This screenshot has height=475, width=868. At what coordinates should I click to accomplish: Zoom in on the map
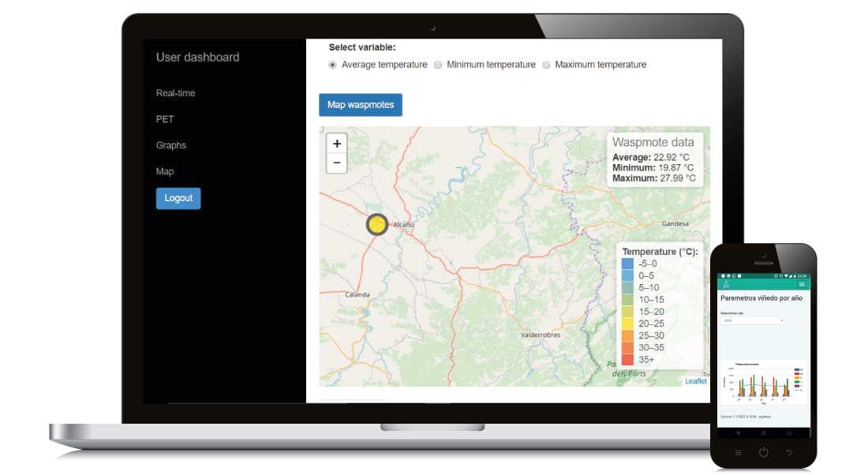coord(337,144)
